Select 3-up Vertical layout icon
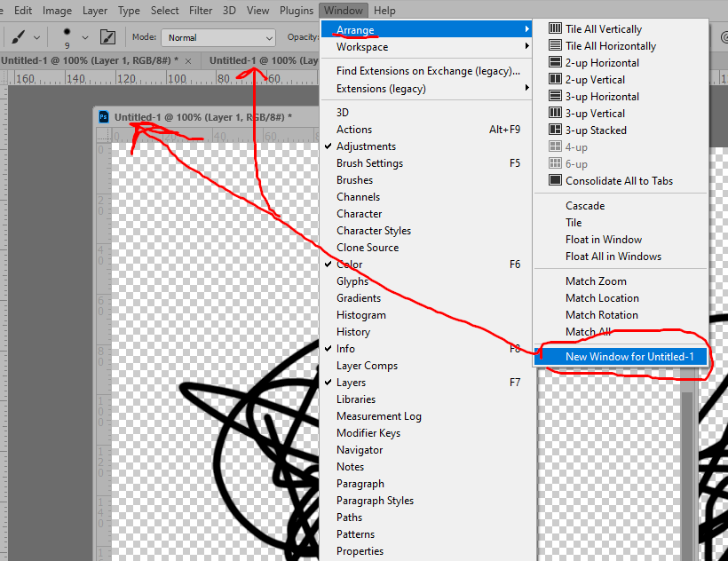Screen dimensions: 728x561 pyautogui.click(x=555, y=113)
